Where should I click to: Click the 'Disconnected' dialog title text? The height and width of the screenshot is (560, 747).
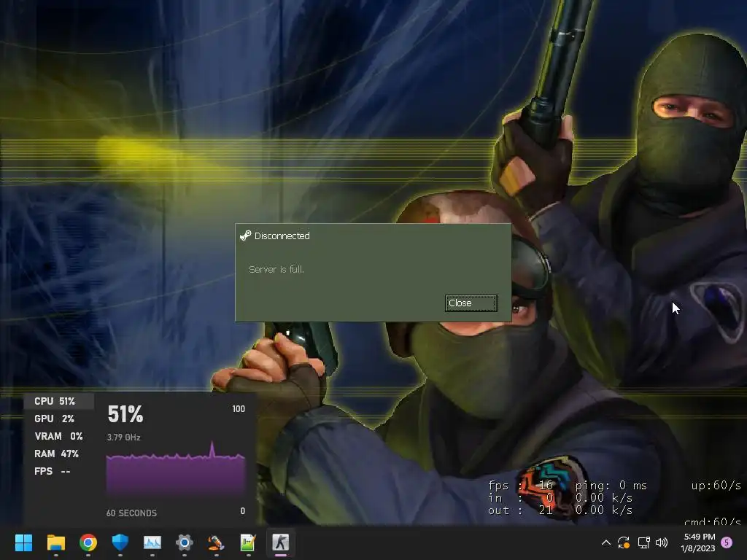click(282, 236)
